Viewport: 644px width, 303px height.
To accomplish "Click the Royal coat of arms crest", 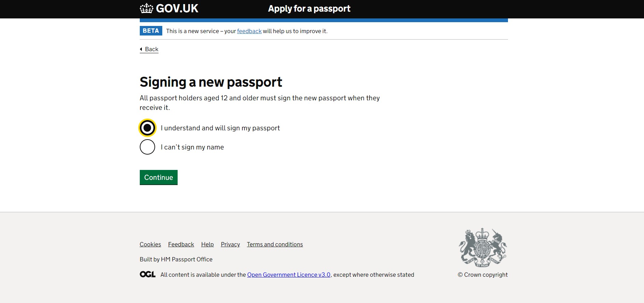I will click(482, 248).
